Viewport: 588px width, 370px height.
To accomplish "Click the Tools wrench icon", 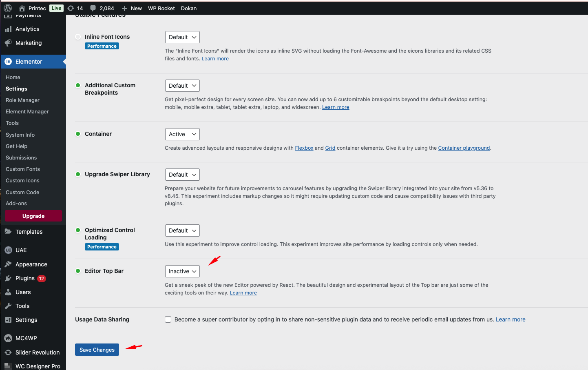I will pyautogui.click(x=8, y=306).
